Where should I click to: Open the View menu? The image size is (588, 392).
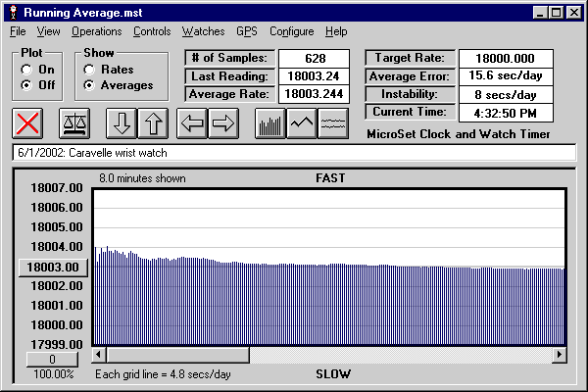(48, 31)
